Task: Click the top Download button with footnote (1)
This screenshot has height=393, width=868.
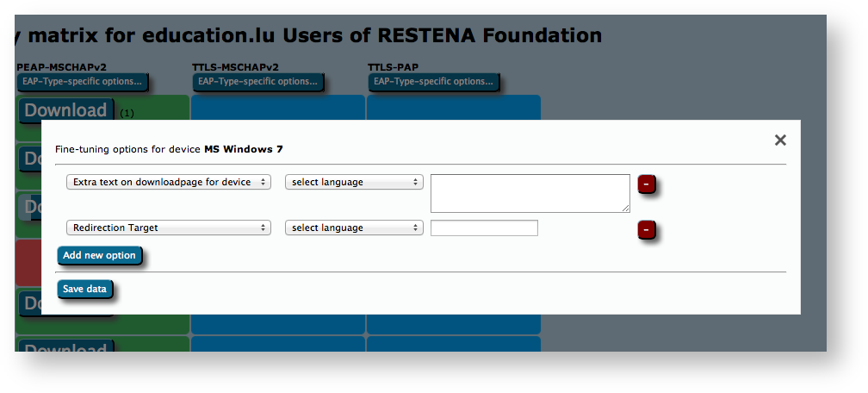Action: click(66, 110)
